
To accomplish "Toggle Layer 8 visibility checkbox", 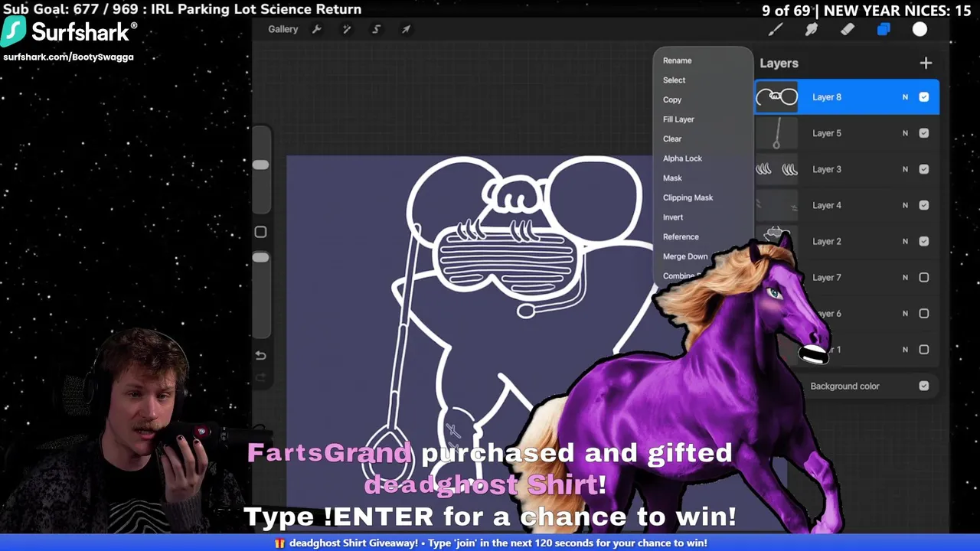I will coord(924,97).
